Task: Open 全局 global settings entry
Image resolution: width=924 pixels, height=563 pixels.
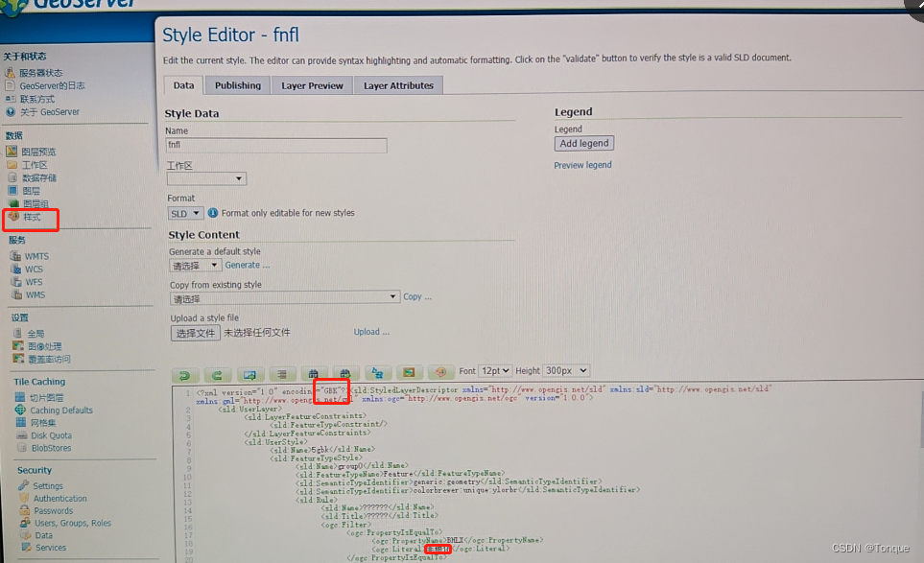Action: pyautogui.click(x=36, y=334)
